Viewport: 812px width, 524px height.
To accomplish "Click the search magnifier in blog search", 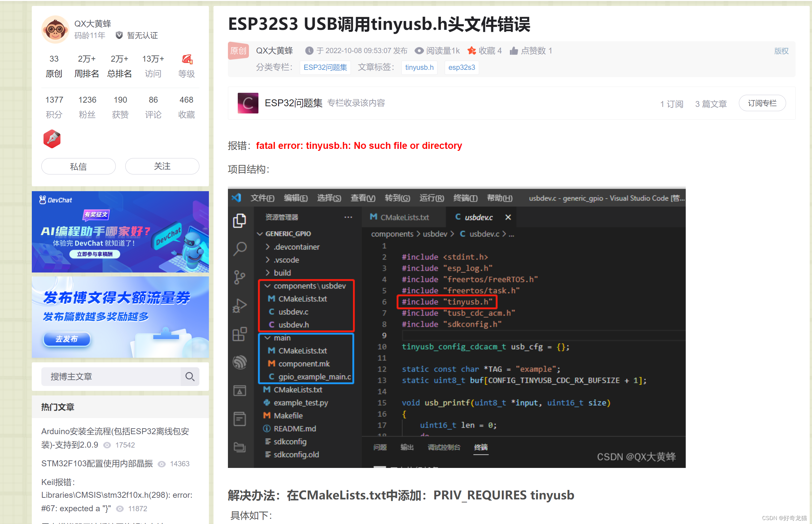I will pyautogui.click(x=190, y=376).
